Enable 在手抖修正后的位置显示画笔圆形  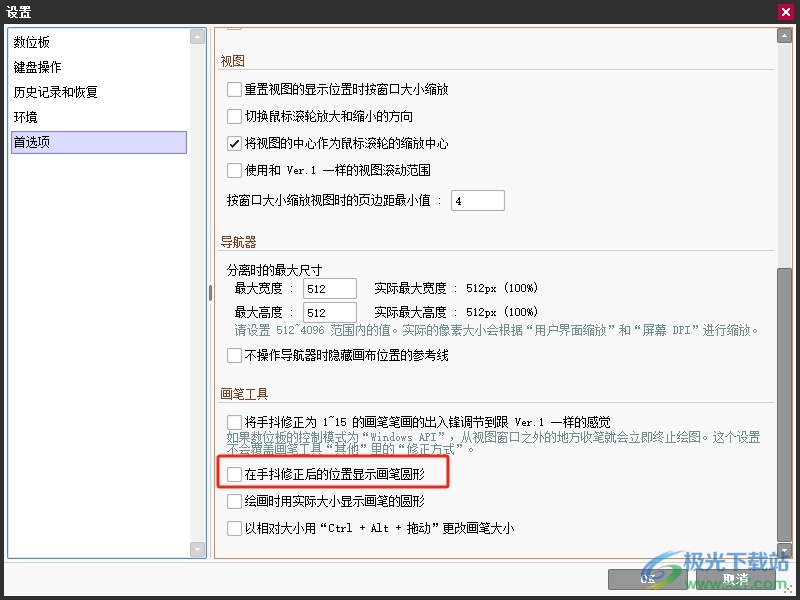tap(234, 474)
